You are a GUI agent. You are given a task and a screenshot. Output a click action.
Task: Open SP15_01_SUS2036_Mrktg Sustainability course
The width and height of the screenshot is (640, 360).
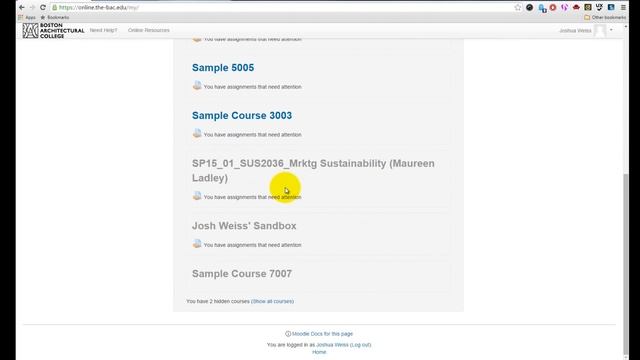tap(313, 171)
